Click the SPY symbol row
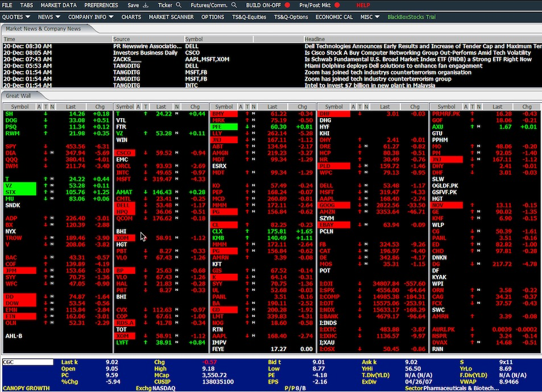542x392 pixels. pyautogui.click(x=57, y=147)
